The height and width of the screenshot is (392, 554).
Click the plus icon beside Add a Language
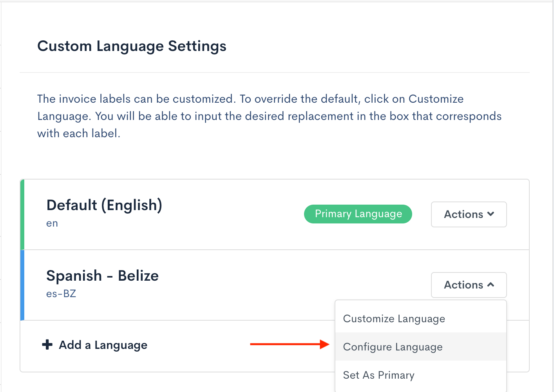click(47, 345)
